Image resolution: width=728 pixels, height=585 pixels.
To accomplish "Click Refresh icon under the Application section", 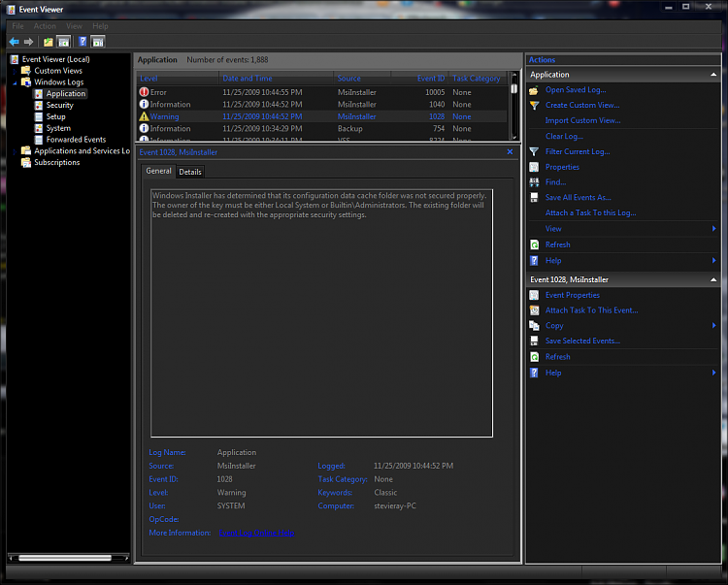I will tap(534, 244).
